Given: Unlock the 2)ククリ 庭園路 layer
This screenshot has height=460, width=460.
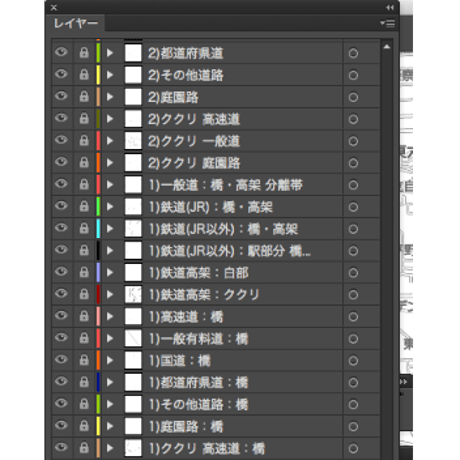Looking at the screenshot, I should coord(84,163).
